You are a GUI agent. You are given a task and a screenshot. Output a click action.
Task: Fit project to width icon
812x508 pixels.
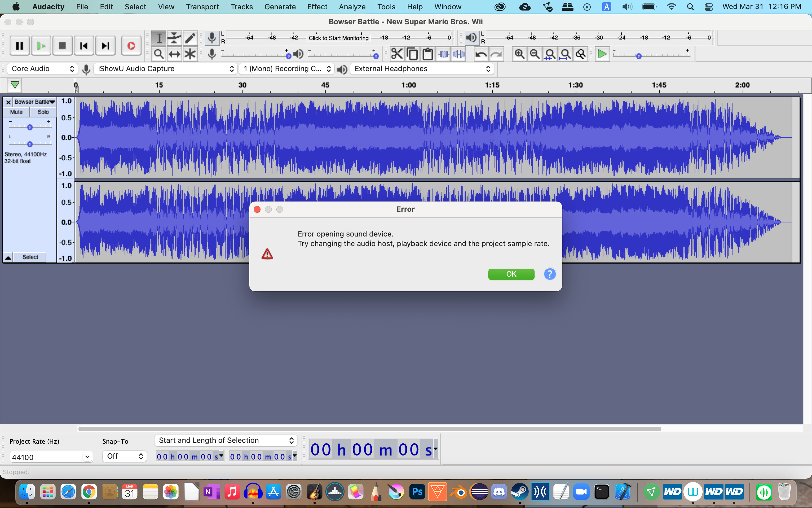566,54
